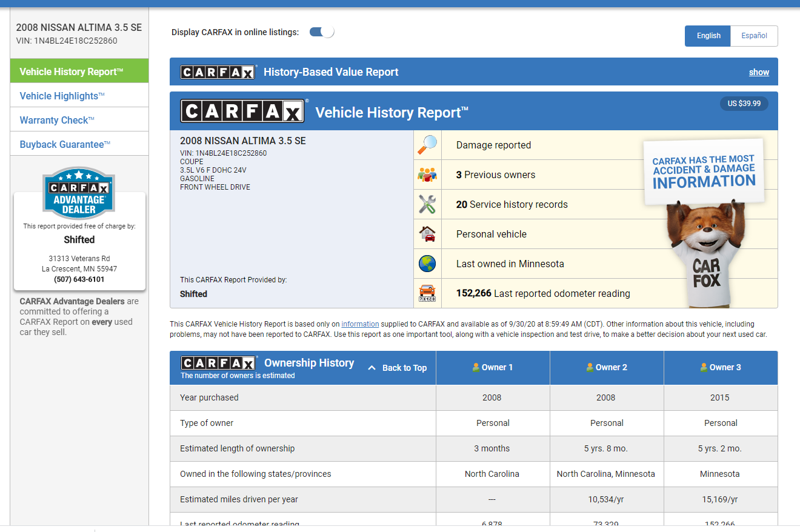800x532 pixels.
Task: Click Owner 3 column header
Action: (721, 368)
